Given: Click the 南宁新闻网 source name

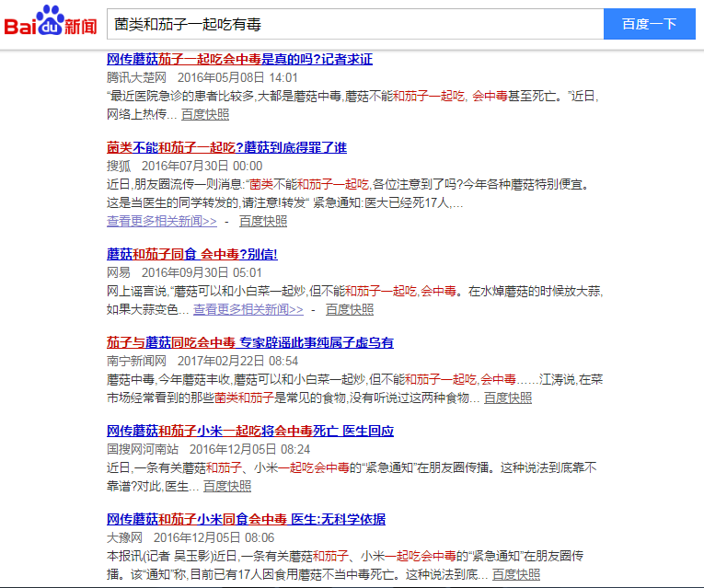Looking at the screenshot, I should (x=136, y=361).
